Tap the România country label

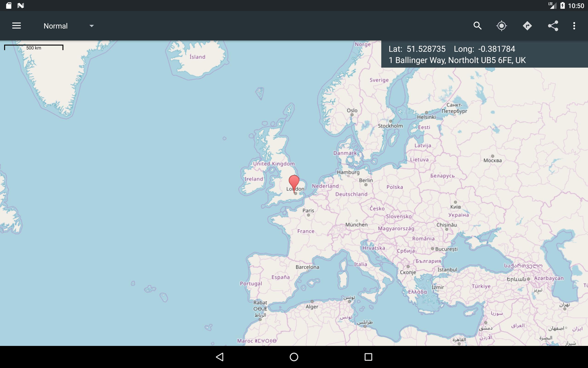pyautogui.click(x=423, y=239)
